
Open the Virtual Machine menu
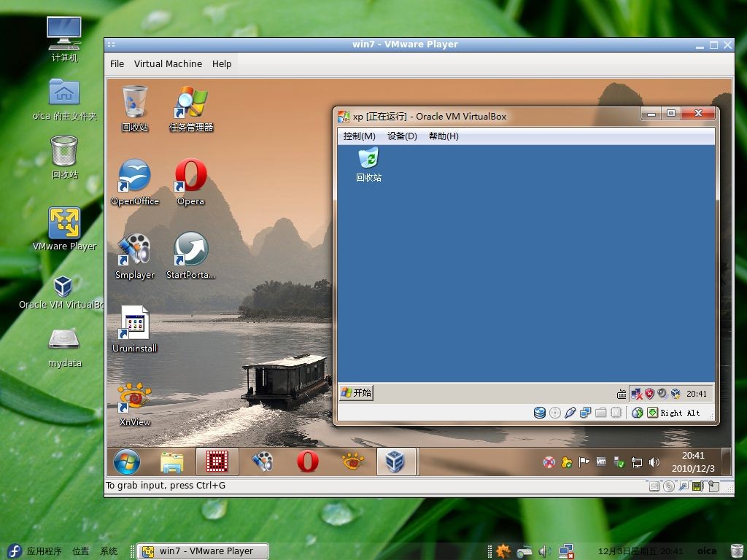point(168,64)
